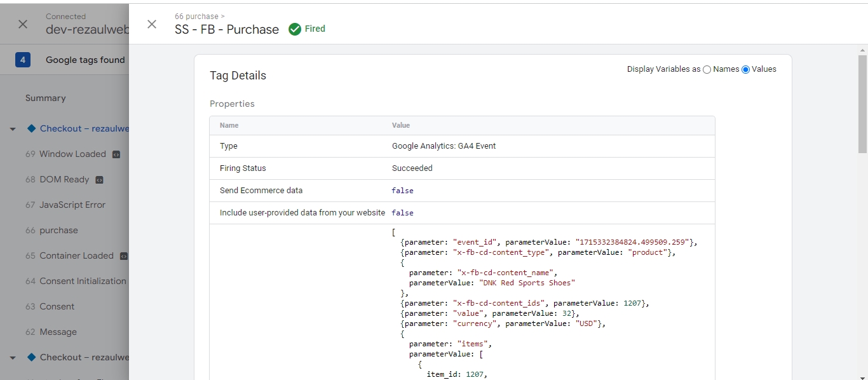Open the first Checkout – rezaulwe page entry
The image size is (868, 380).
click(x=85, y=128)
